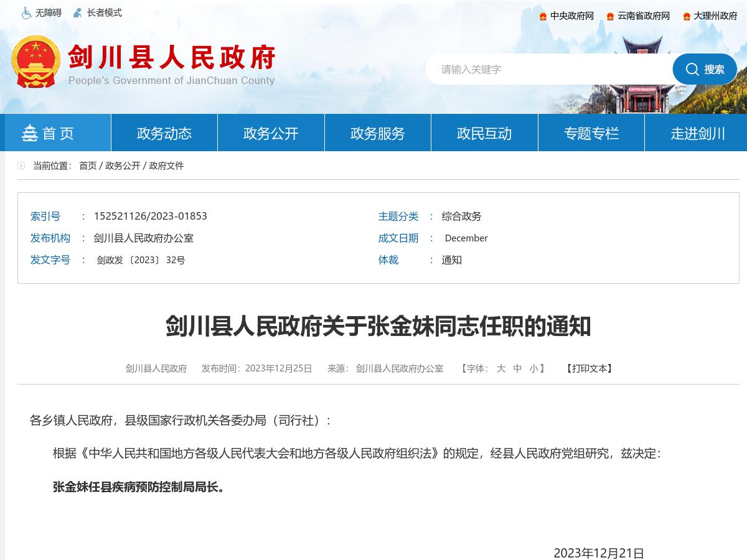Click the elder mode person icon
Viewport: 747px width, 560px height.
(78, 13)
